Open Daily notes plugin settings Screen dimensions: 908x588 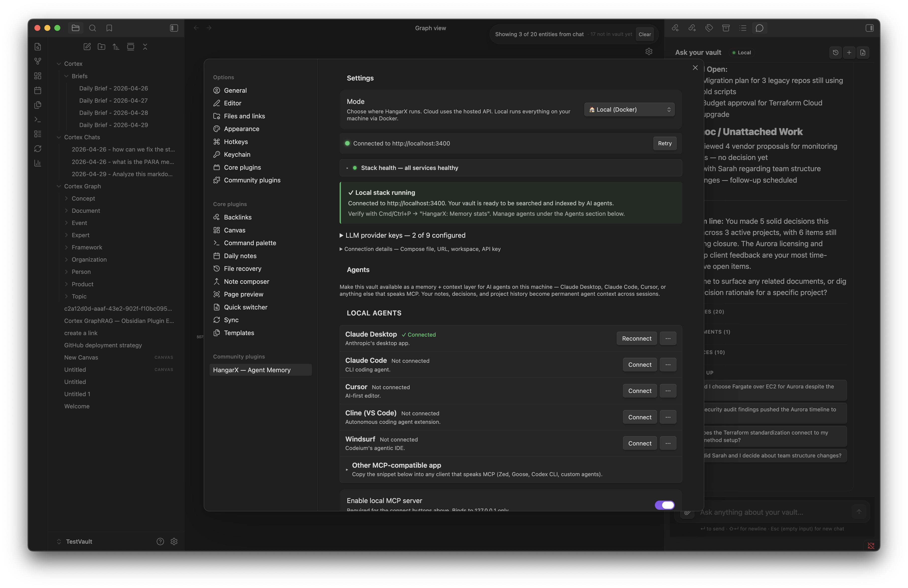(240, 256)
